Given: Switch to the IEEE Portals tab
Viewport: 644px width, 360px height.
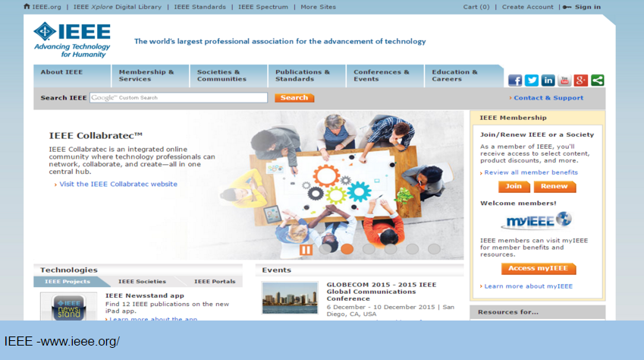Looking at the screenshot, I should [215, 282].
